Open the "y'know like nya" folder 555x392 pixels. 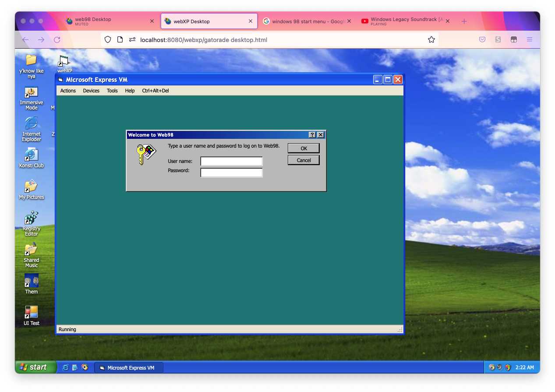pyautogui.click(x=31, y=60)
